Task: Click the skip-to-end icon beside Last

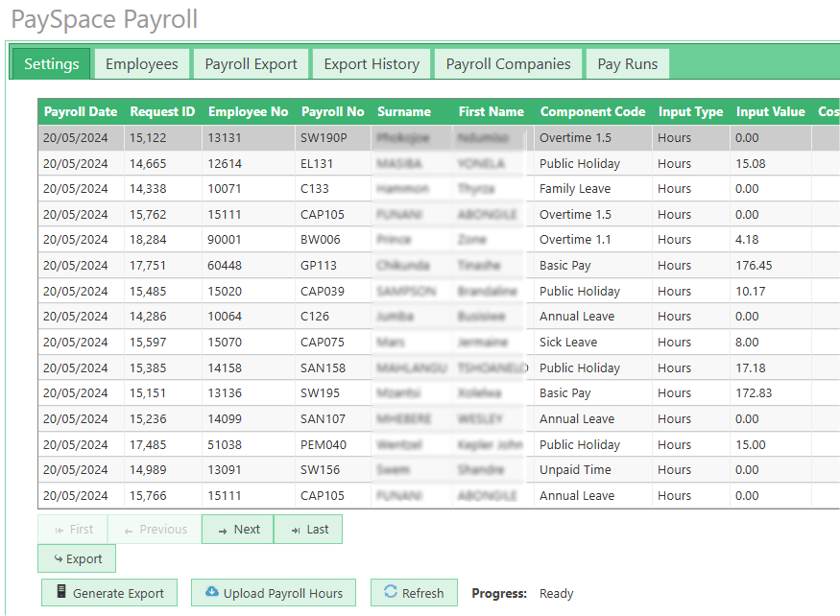Action: (296, 531)
